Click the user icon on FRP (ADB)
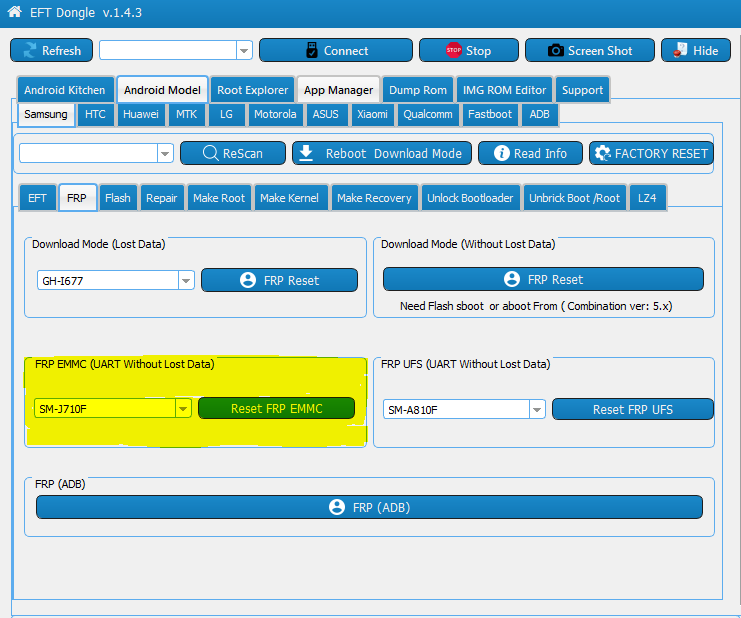Screen dimensions: 741x618 [x=337, y=507]
